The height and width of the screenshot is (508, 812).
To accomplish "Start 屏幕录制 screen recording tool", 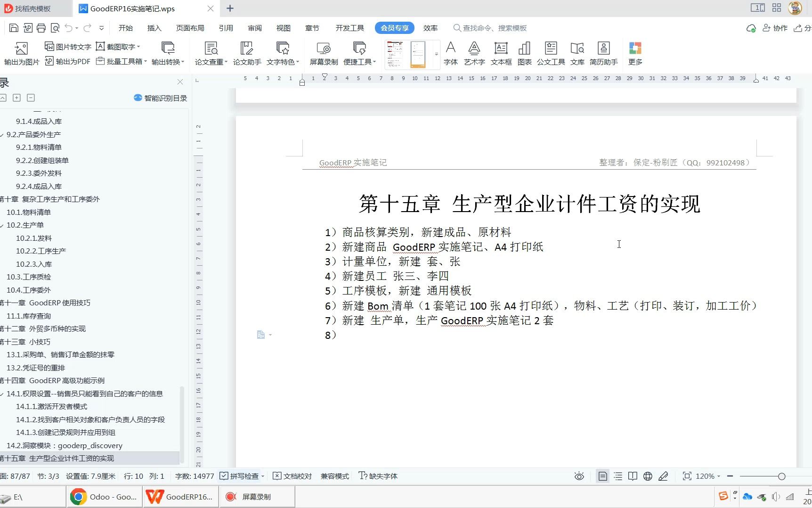I will click(324, 54).
